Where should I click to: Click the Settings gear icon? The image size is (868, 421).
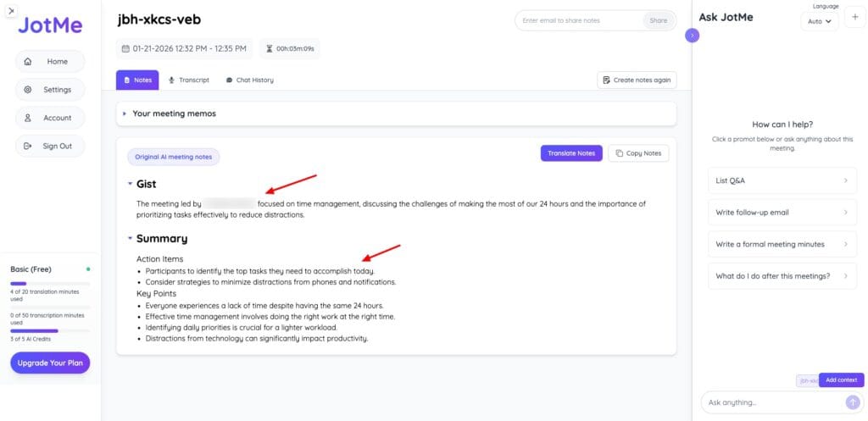[28, 90]
